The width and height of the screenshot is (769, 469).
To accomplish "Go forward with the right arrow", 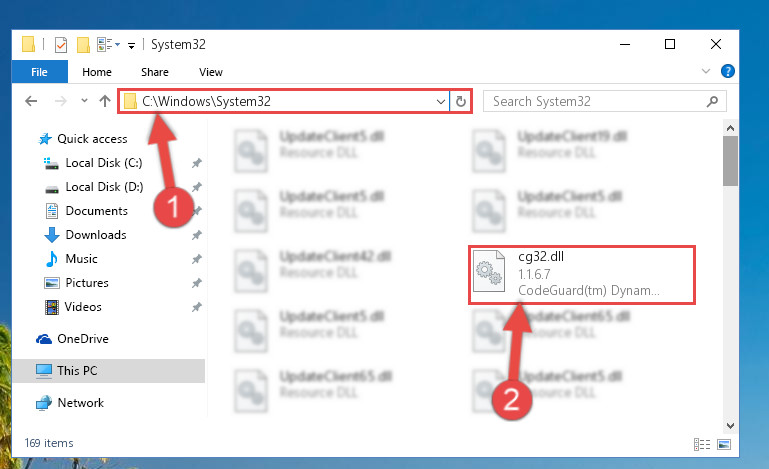I will pos(60,101).
